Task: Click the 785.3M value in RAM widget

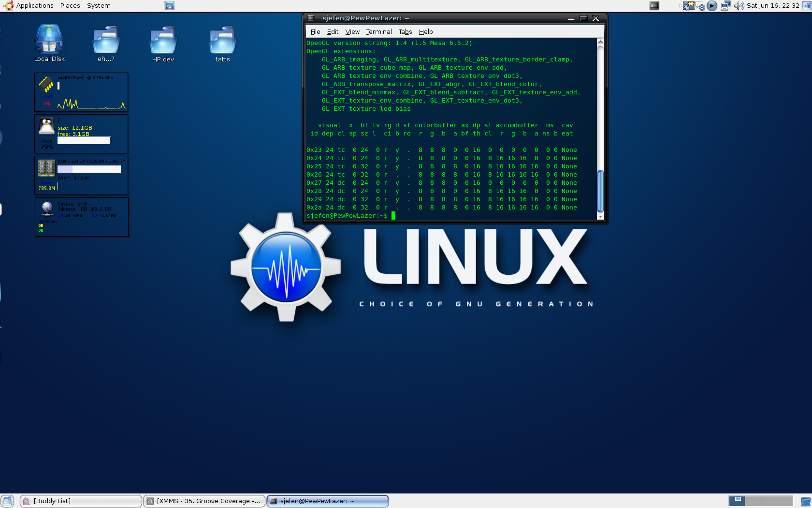Action: (47, 188)
